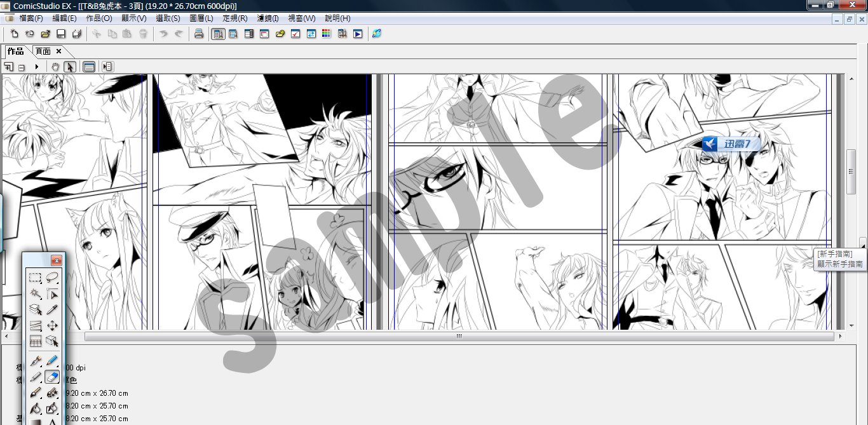The image size is (868, 425).
Task: Select the rectangular Marquee tool
Action: (x=36, y=277)
